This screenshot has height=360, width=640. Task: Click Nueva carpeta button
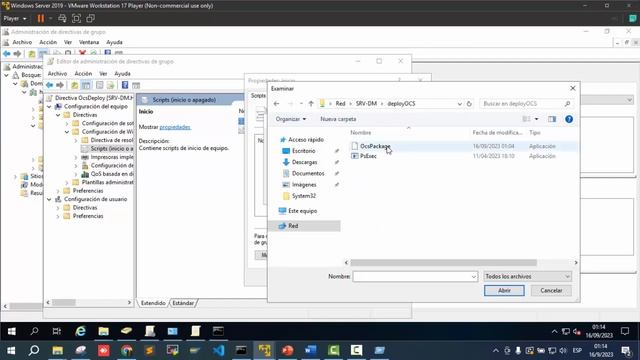click(x=338, y=119)
